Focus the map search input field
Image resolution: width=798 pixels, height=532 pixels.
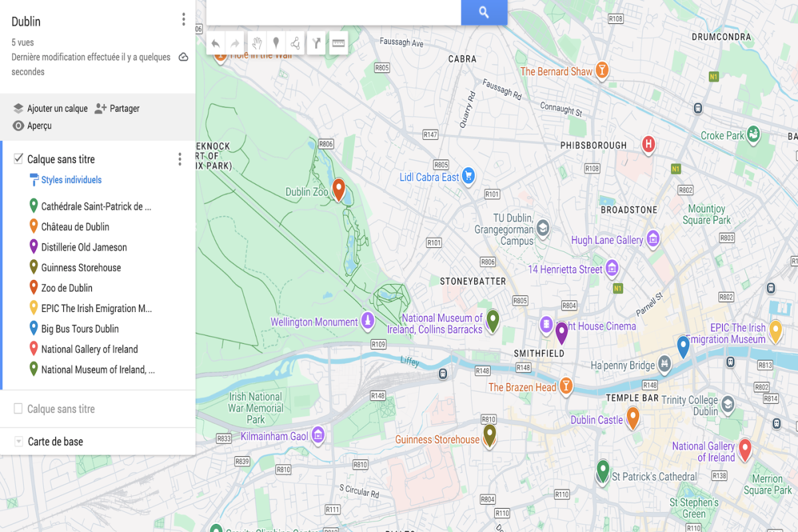click(x=334, y=12)
